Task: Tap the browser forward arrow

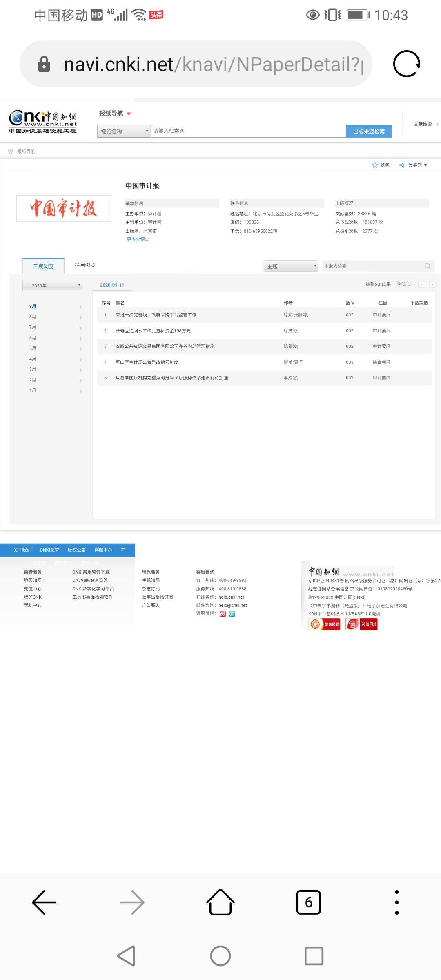Action: [x=132, y=902]
